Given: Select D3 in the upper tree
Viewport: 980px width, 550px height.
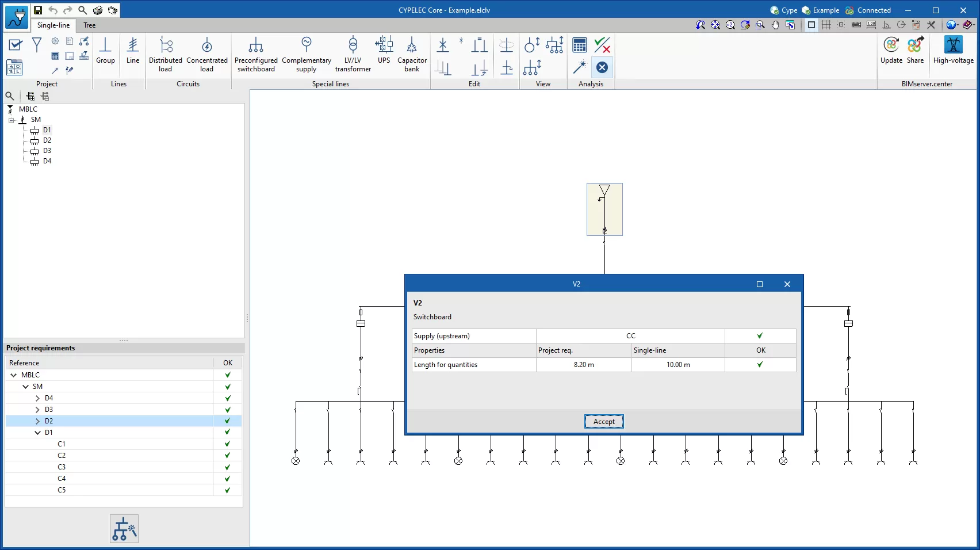Looking at the screenshot, I should (47, 151).
